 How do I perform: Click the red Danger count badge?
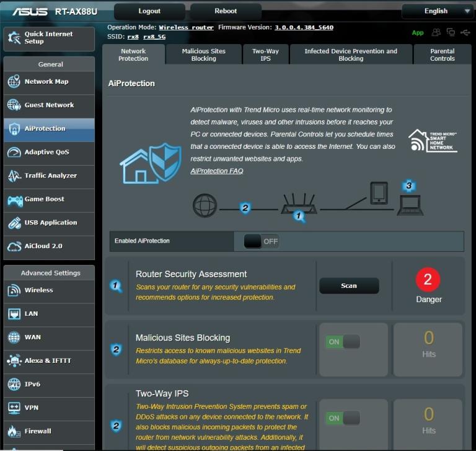coord(428,279)
